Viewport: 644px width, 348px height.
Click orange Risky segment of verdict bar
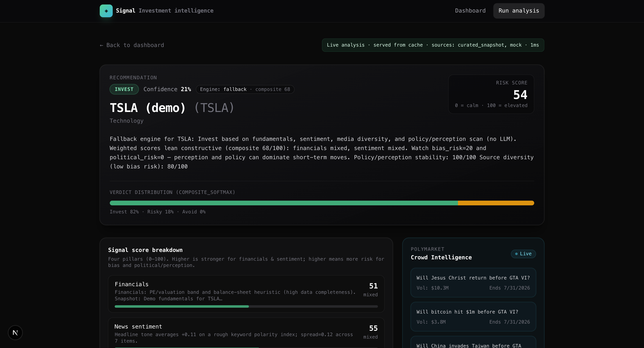[496, 203]
